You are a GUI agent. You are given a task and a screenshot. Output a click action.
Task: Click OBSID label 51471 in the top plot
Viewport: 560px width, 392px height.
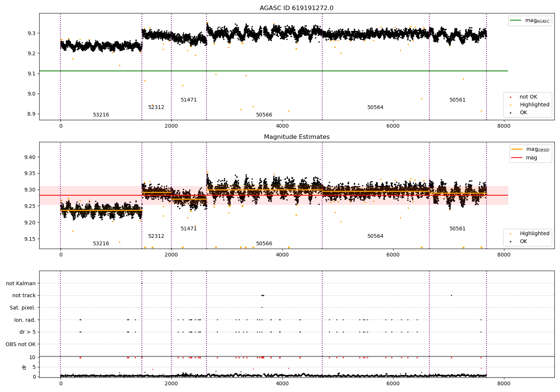189,100
